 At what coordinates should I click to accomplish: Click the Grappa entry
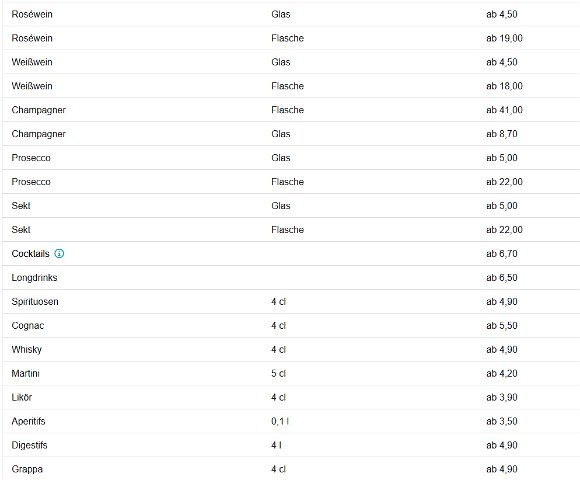point(291,469)
